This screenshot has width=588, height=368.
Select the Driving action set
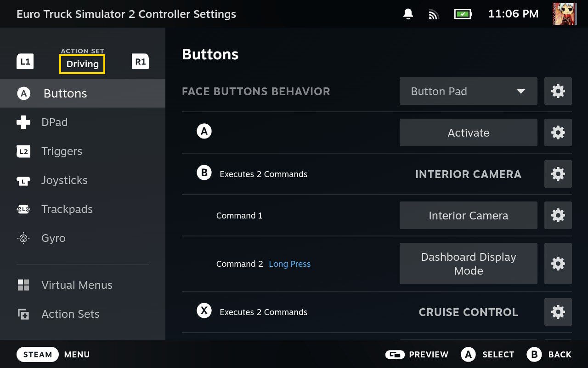tap(82, 64)
